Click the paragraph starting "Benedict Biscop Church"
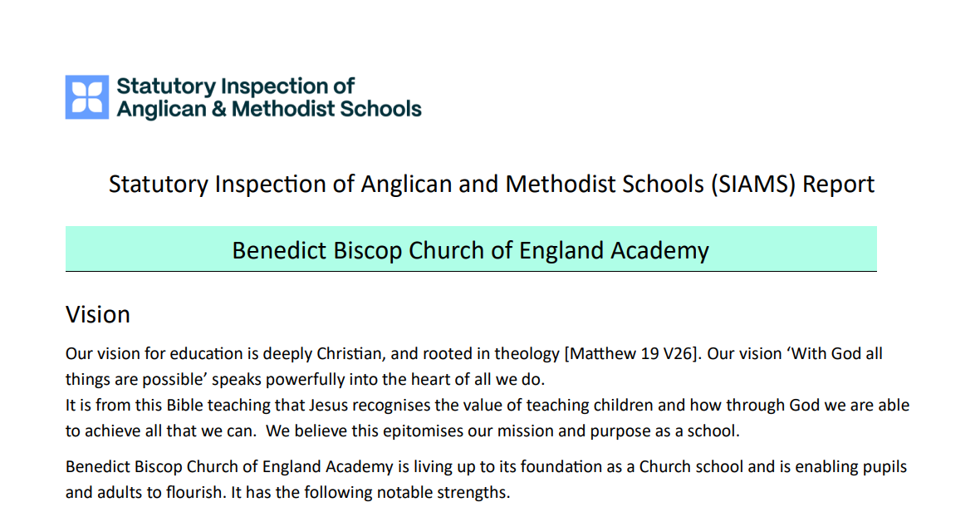The width and height of the screenshot is (980, 517). [x=486, y=480]
